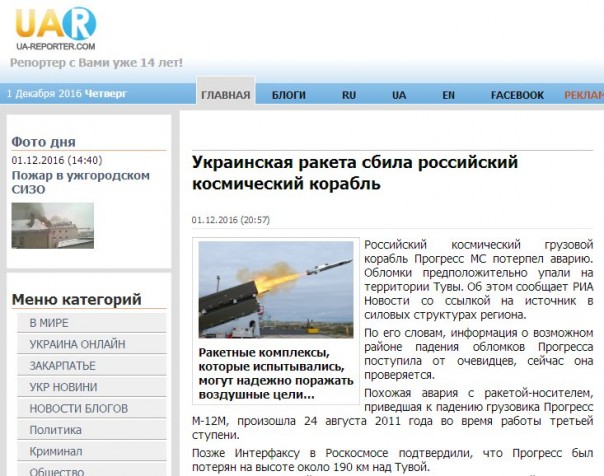The width and height of the screenshot is (604, 476).
Task: Select УКРАИНА ОНЛАЙН category
Action: (77, 344)
